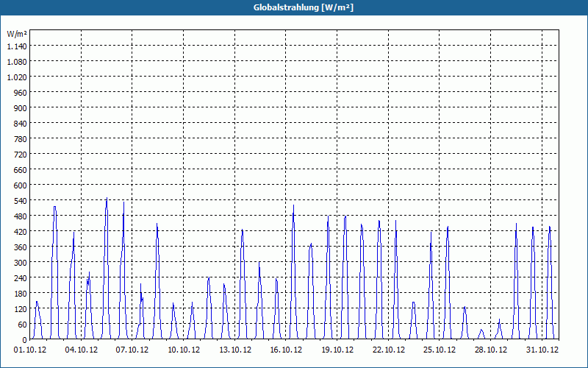Click the 300 y-axis label

pos(21,263)
